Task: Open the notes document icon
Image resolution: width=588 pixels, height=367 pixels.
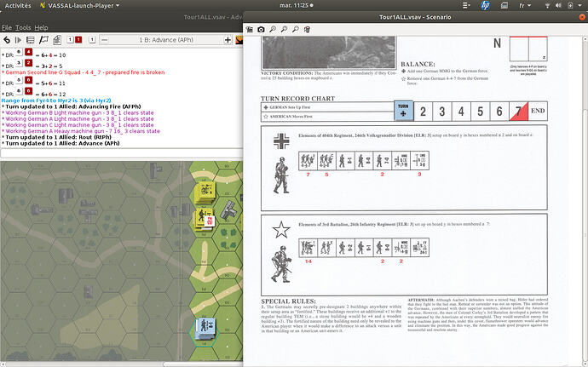Action: click(57, 40)
